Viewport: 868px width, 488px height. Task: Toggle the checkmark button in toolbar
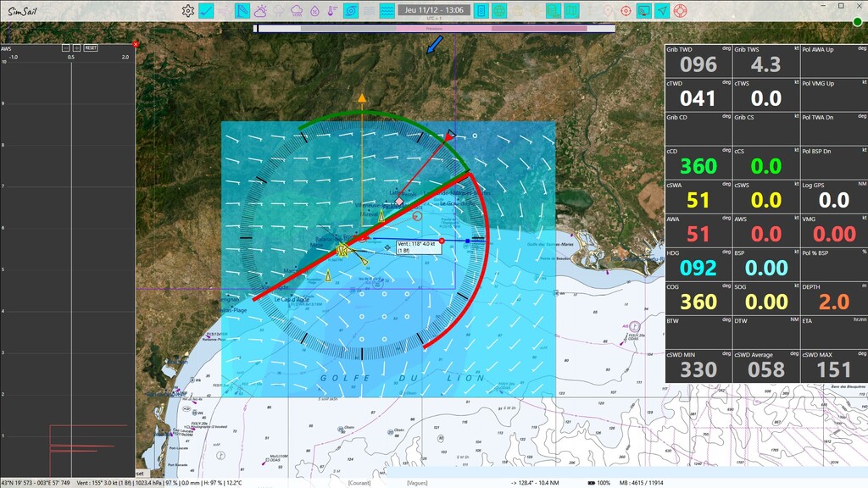click(206, 11)
